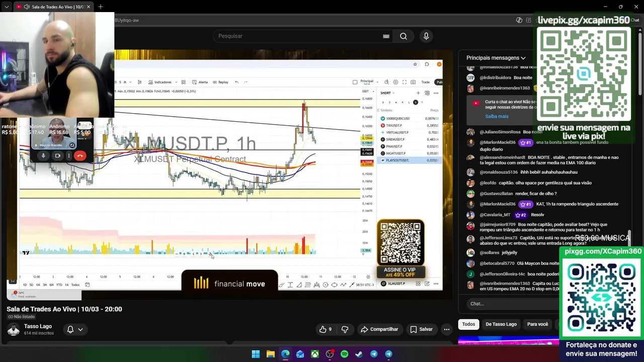Focus the Chat message input field

[x=512, y=304]
